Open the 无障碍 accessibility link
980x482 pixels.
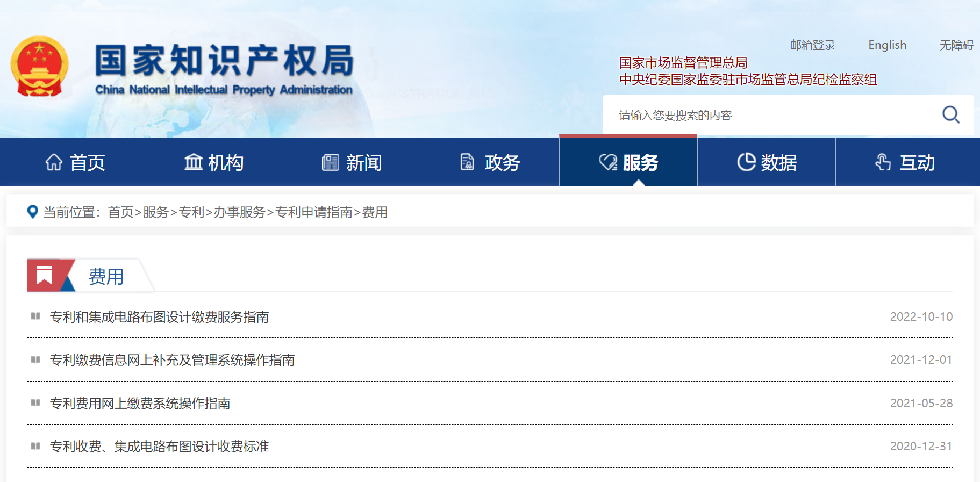click(956, 45)
